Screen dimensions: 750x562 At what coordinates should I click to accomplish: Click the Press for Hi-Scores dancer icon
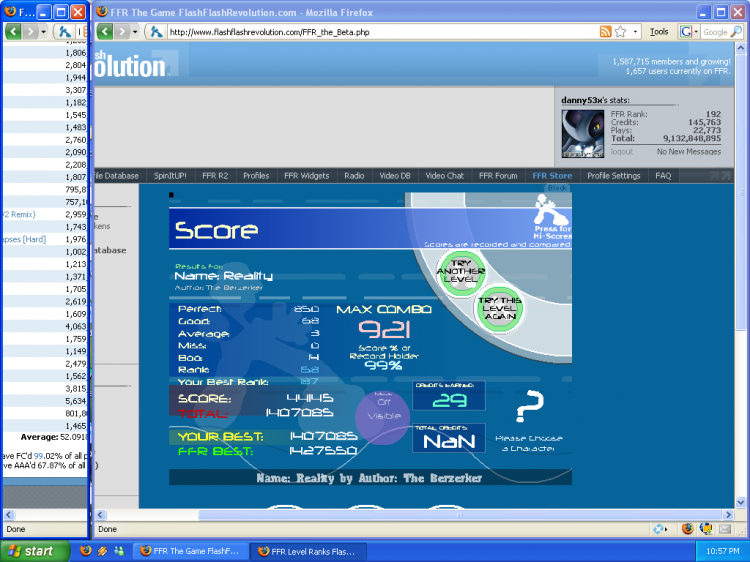[x=552, y=215]
